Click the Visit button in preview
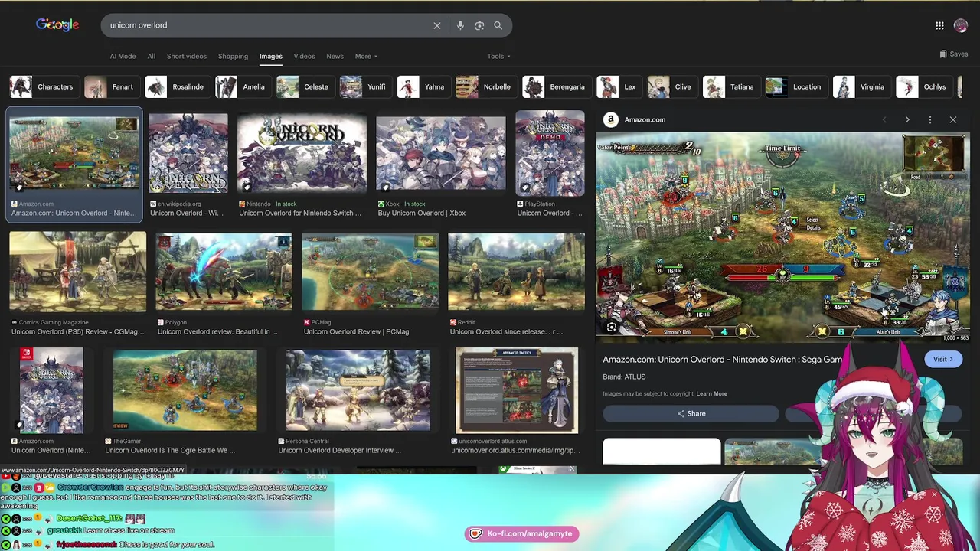 coord(942,359)
